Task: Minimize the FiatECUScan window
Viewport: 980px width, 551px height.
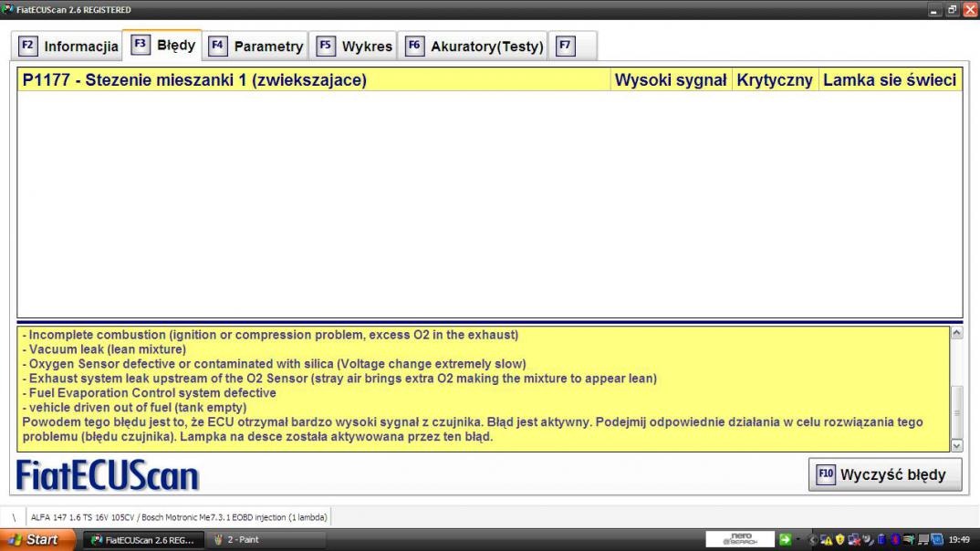Action: click(x=933, y=10)
